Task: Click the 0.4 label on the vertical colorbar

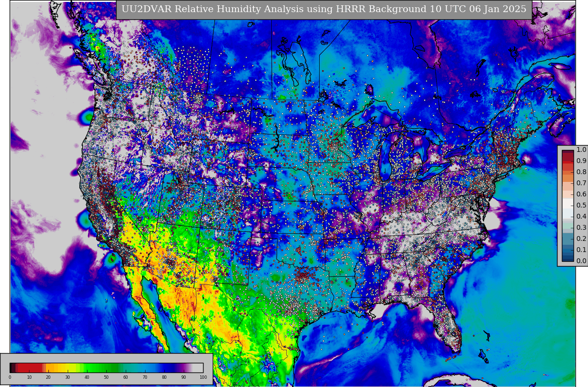Action: 581,216
